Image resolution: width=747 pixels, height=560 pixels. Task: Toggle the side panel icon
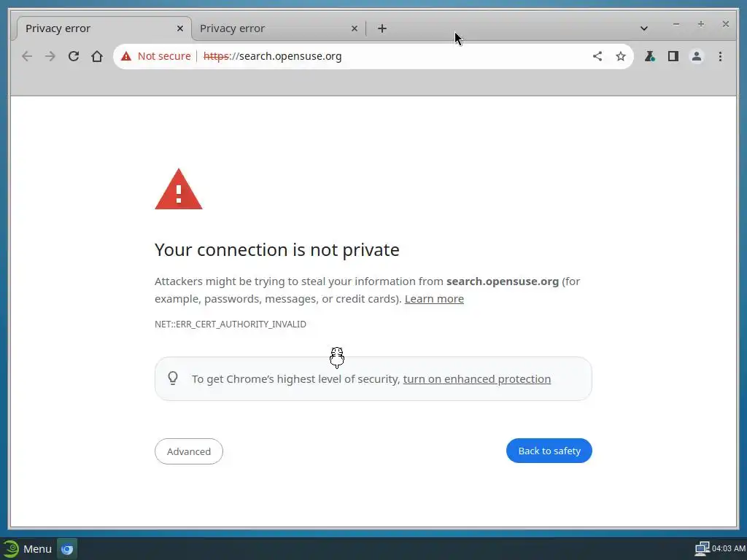click(673, 56)
